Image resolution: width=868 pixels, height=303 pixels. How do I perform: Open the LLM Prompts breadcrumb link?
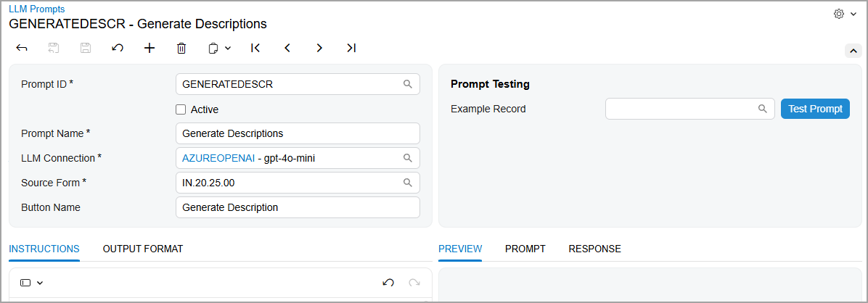[x=36, y=9]
